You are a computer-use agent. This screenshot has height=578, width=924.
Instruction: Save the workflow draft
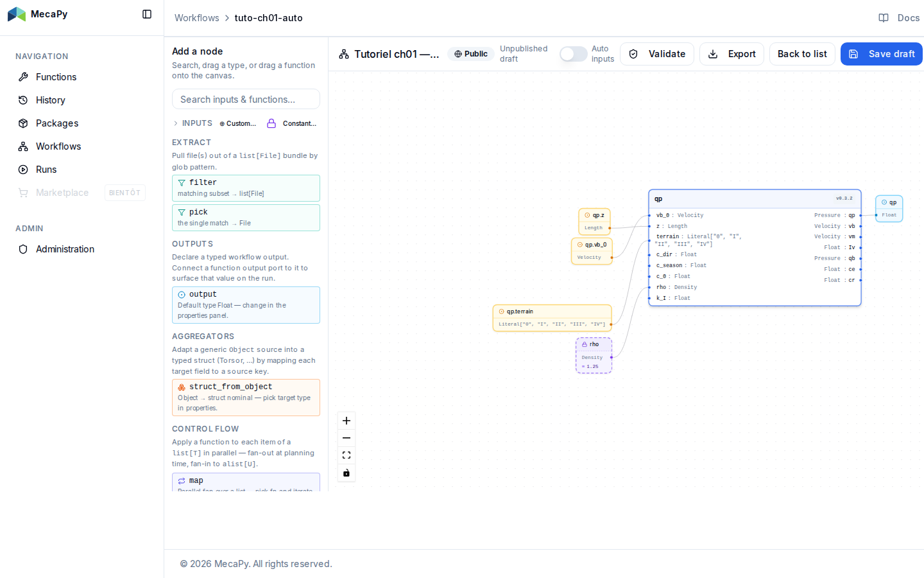point(882,54)
